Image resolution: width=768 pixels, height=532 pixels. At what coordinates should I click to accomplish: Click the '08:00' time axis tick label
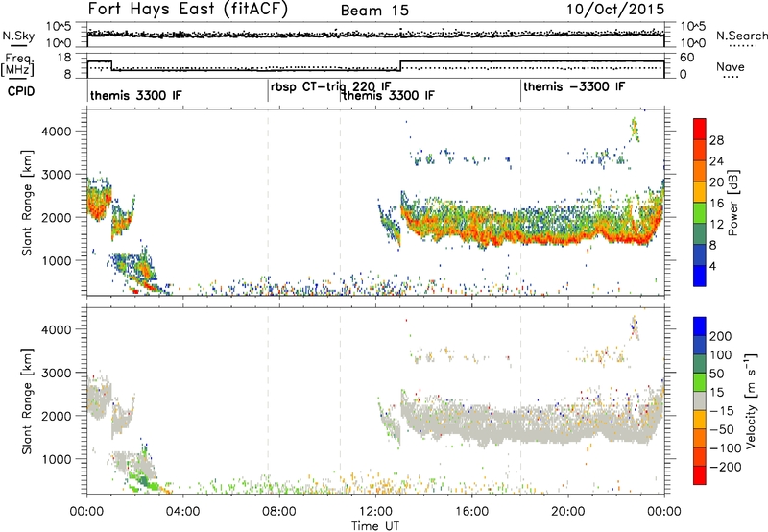click(279, 512)
